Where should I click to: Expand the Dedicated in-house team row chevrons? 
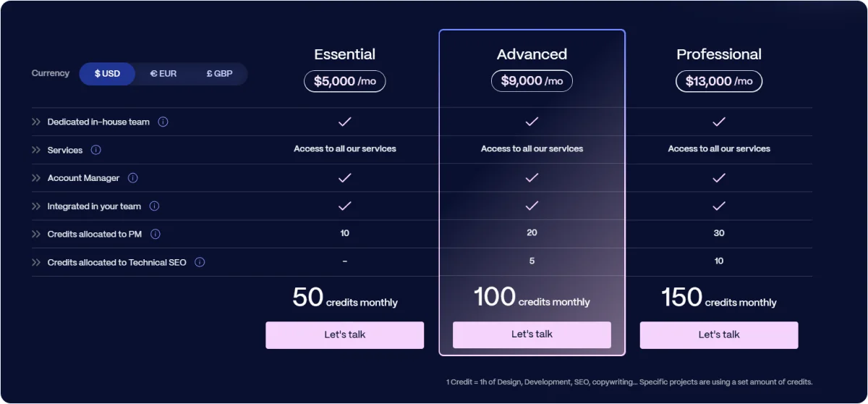[x=36, y=122]
